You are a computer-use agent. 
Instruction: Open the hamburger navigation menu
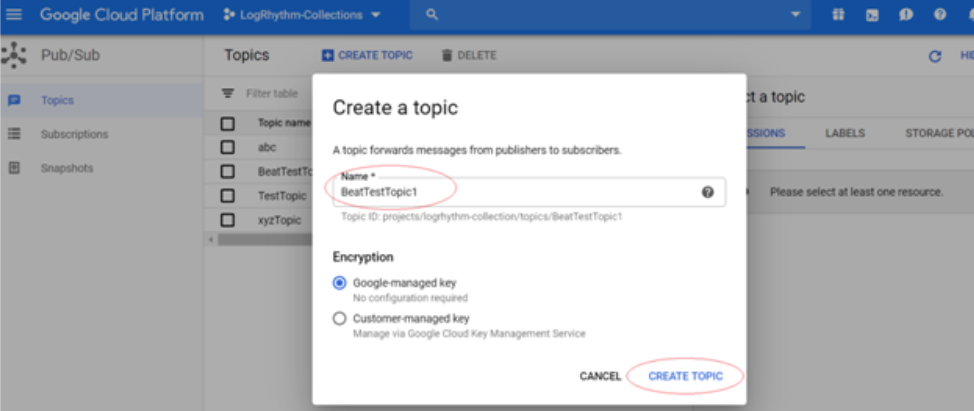point(14,15)
